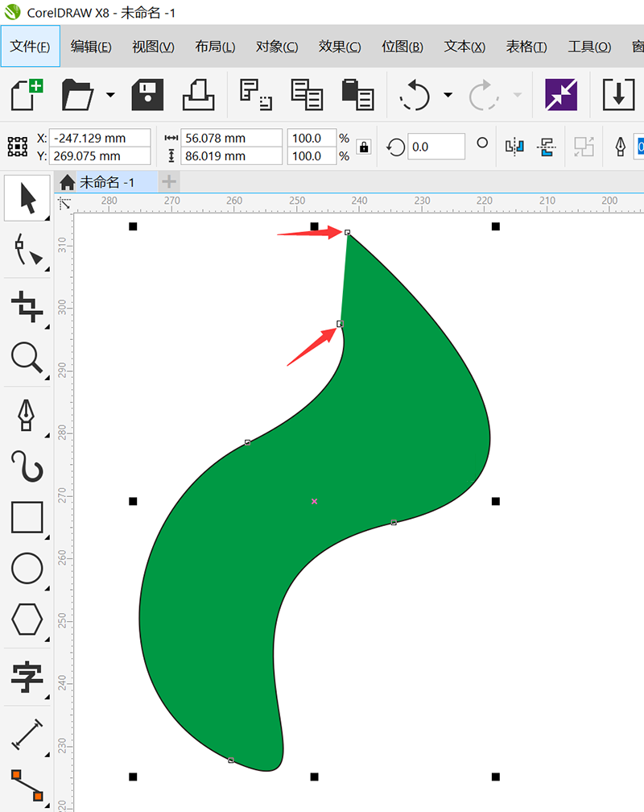Print the document with printer icon

(x=198, y=95)
